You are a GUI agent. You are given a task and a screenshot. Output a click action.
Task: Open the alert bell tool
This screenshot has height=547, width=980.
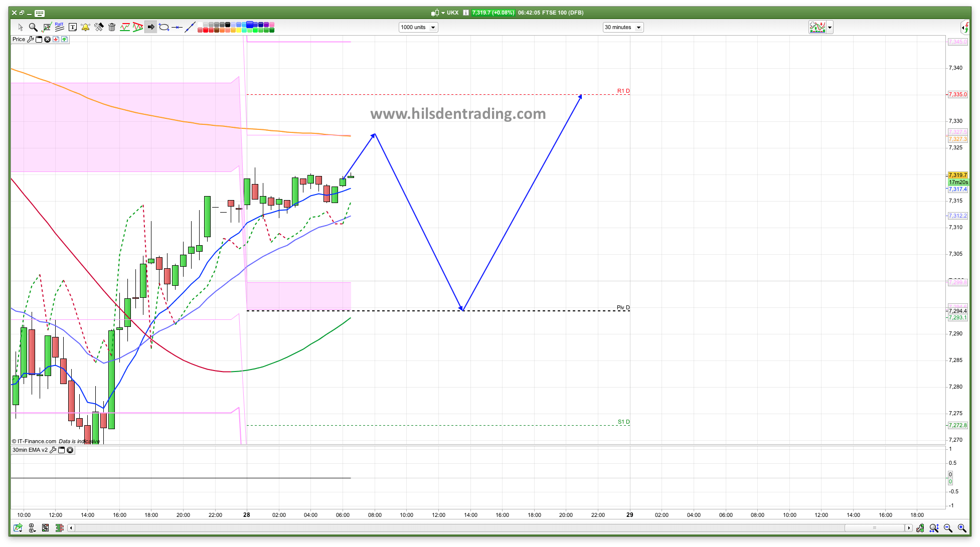(85, 27)
